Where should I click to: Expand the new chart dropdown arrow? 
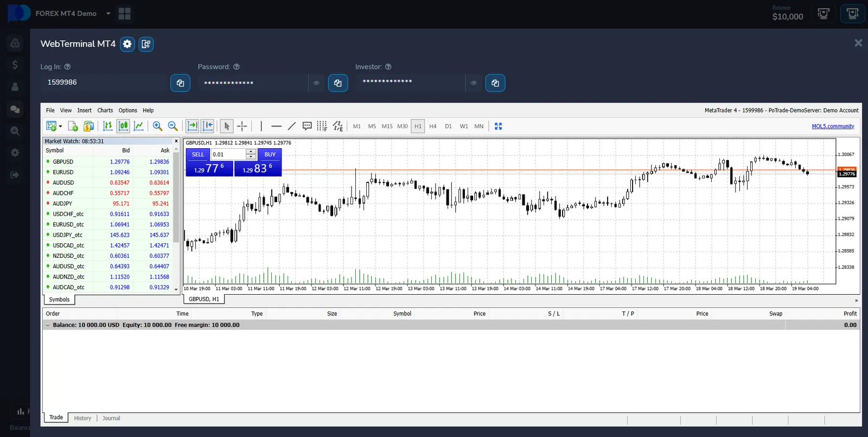pos(60,126)
